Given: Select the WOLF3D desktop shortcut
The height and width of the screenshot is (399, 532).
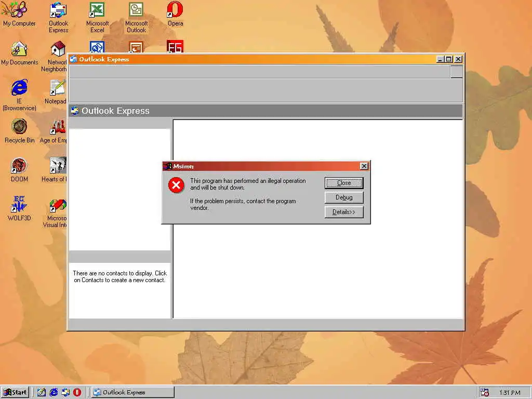Looking at the screenshot, I should [x=19, y=209].
